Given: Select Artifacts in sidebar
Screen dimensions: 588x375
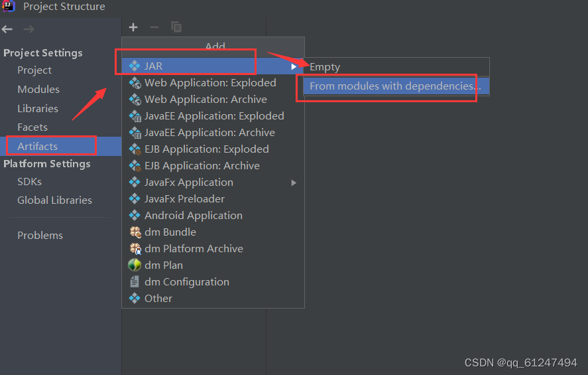Looking at the screenshot, I should [x=61, y=147].
